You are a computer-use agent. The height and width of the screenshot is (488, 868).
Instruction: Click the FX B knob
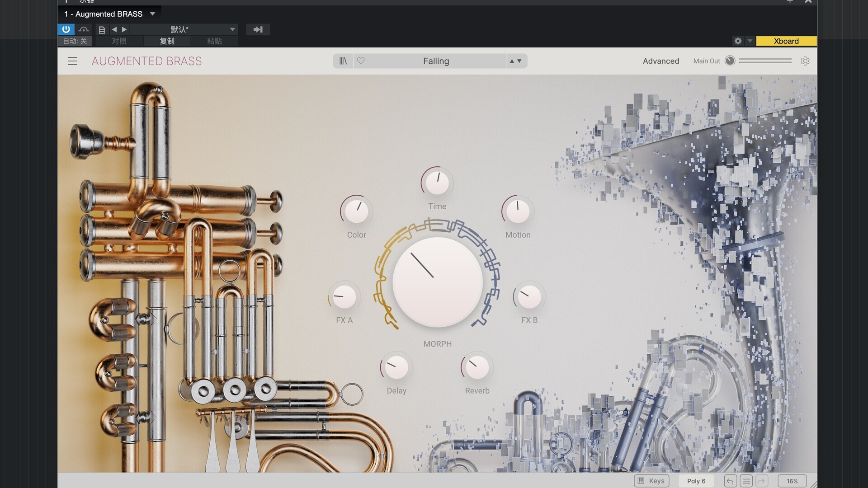529,296
